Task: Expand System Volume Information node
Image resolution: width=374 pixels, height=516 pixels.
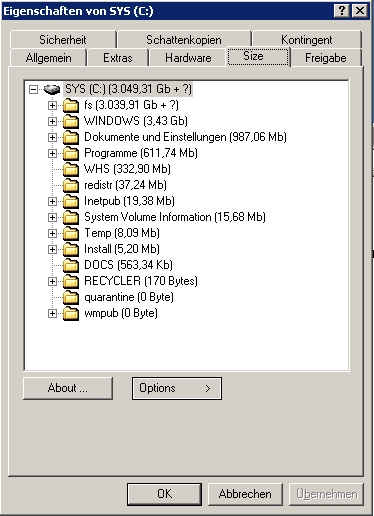Action: point(52,217)
